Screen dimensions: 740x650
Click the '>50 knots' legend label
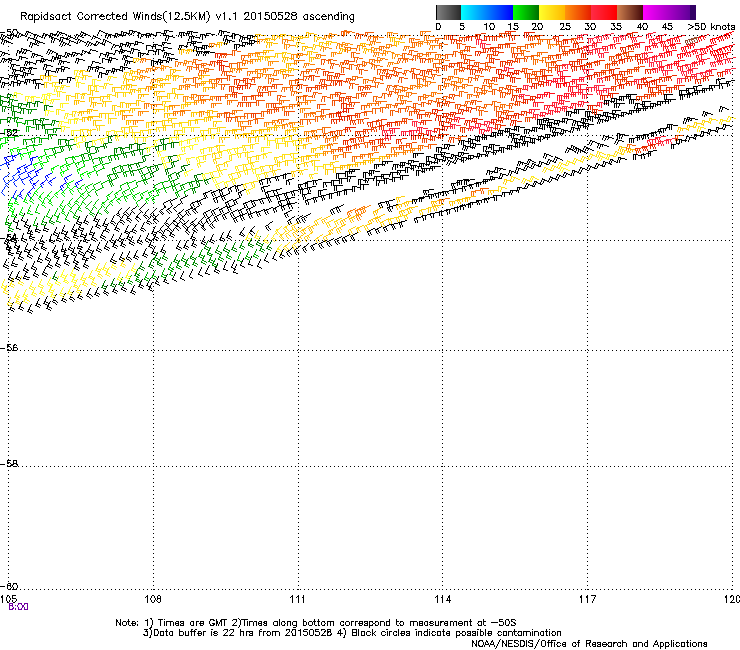[711, 27]
